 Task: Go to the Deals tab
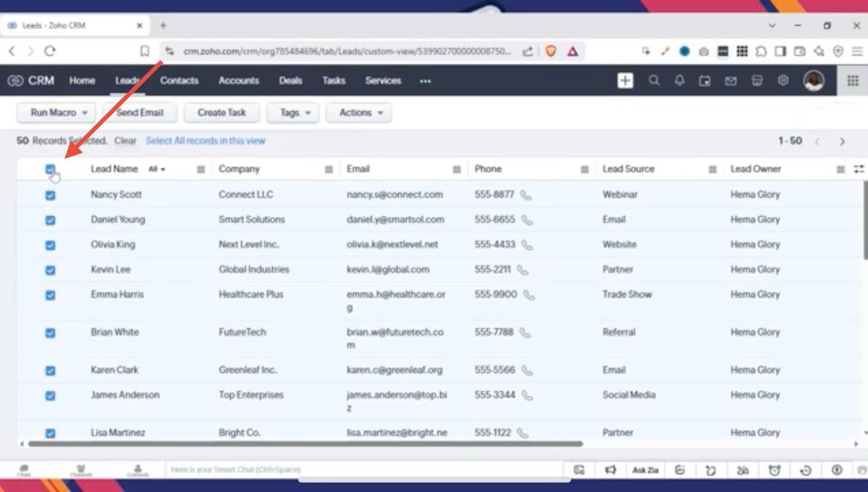click(290, 80)
